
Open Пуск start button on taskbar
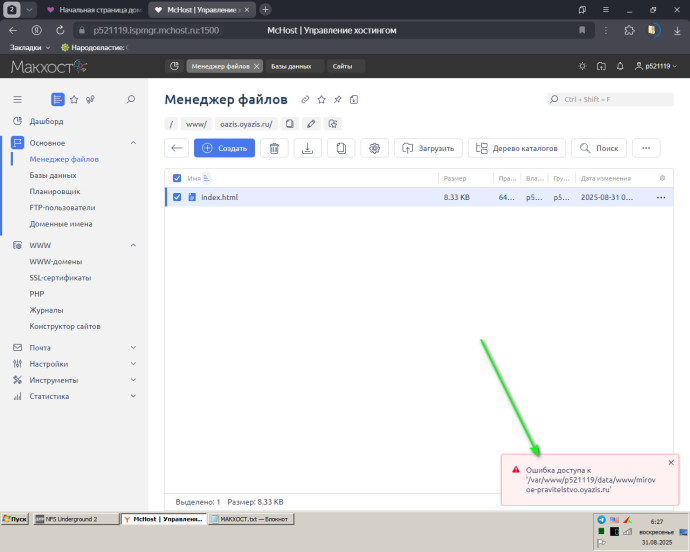[x=15, y=519]
